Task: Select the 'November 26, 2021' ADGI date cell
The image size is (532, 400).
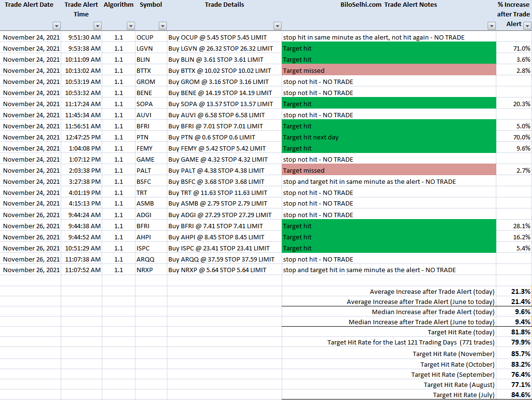Action: point(31,215)
